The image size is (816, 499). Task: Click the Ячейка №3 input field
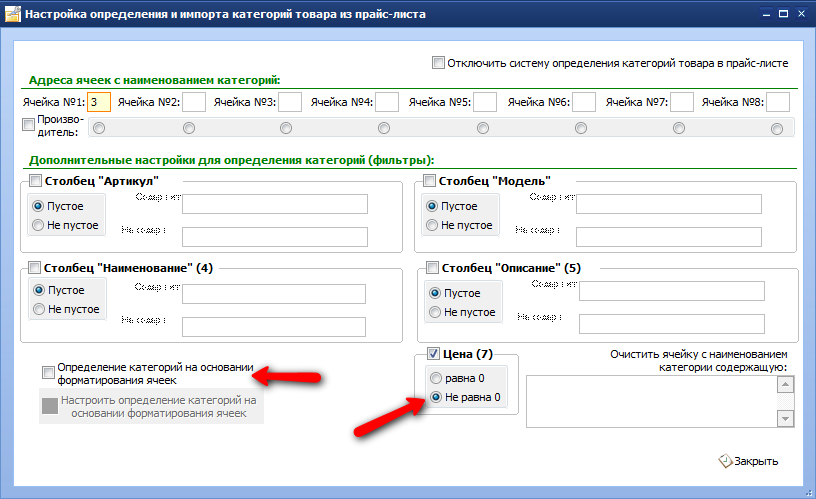(290, 102)
